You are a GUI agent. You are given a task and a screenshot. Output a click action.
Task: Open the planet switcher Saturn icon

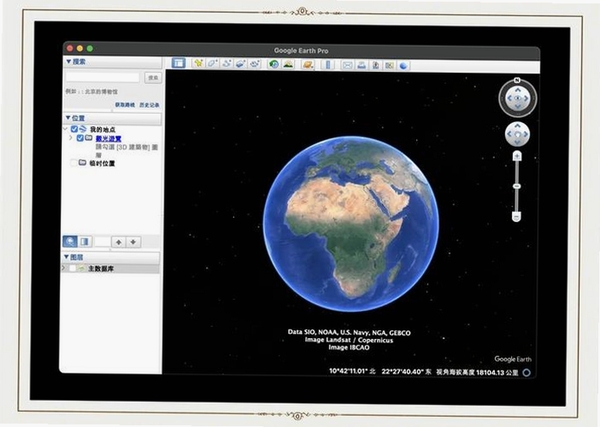coord(308,64)
